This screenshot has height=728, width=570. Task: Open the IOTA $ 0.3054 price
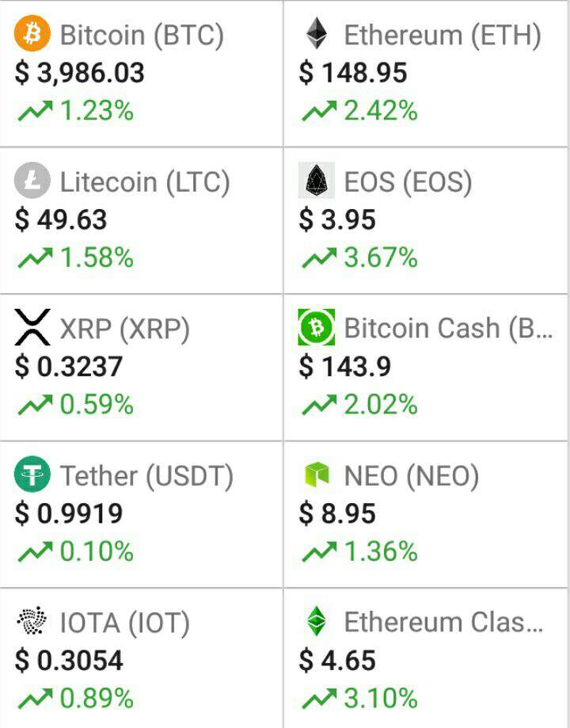(x=69, y=660)
